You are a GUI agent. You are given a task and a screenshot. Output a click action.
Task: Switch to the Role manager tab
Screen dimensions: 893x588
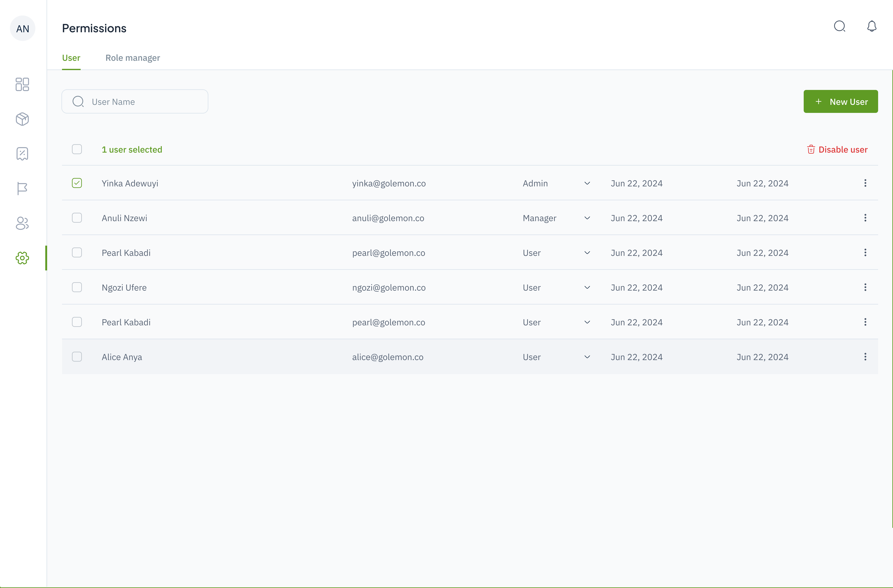(133, 58)
